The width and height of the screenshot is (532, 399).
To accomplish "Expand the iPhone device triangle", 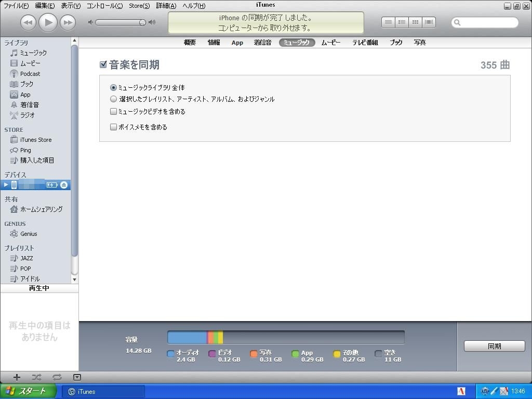I will coord(6,185).
